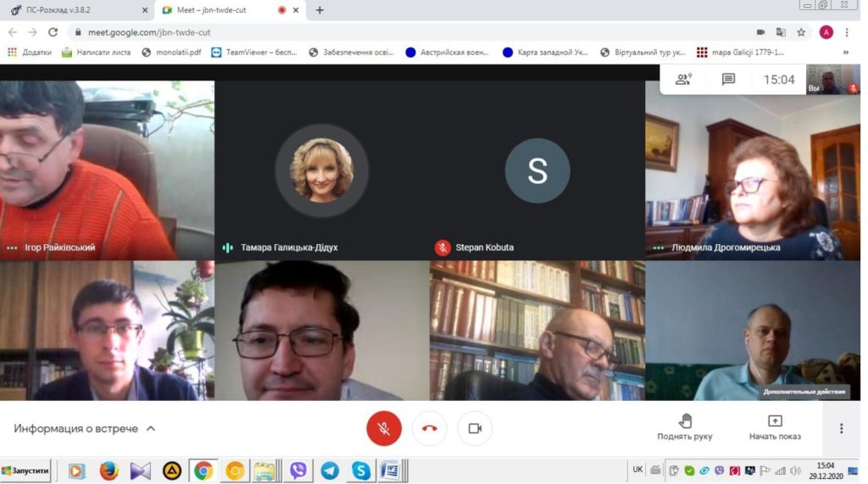Open Telegram from the taskbar
The image size is (868, 484).
click(x=330, y=470)
